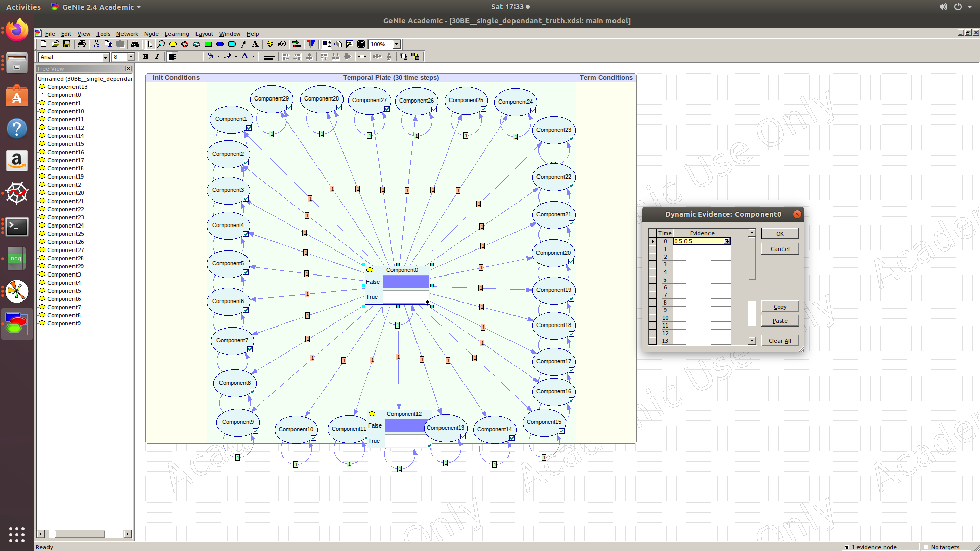Open the fill color dropdown arrow
Viewport: 980px width, 551px height.
click(218, 57)
